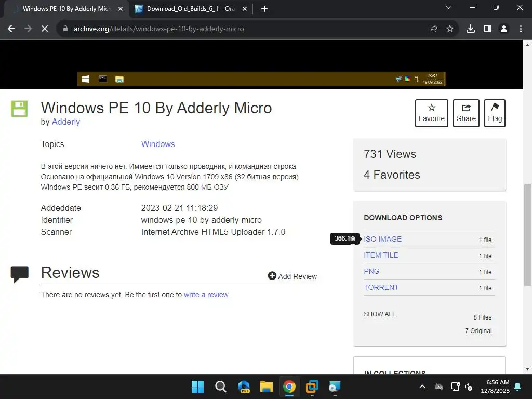Open the taskbar clock and date
The image size is (532, 399).
pos(495,387)
